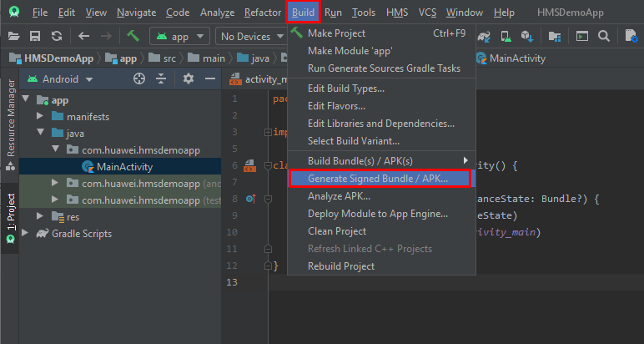Screen dimensions: 644x344
Task: Choose Clean Project
Action: [381, 231]
